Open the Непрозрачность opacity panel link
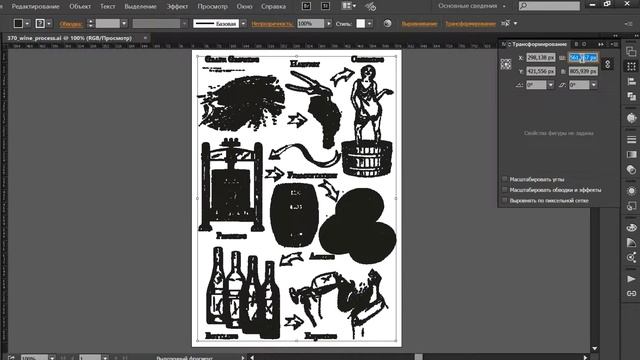This screenshot has height=360, width=640. [x=272, y=24]
